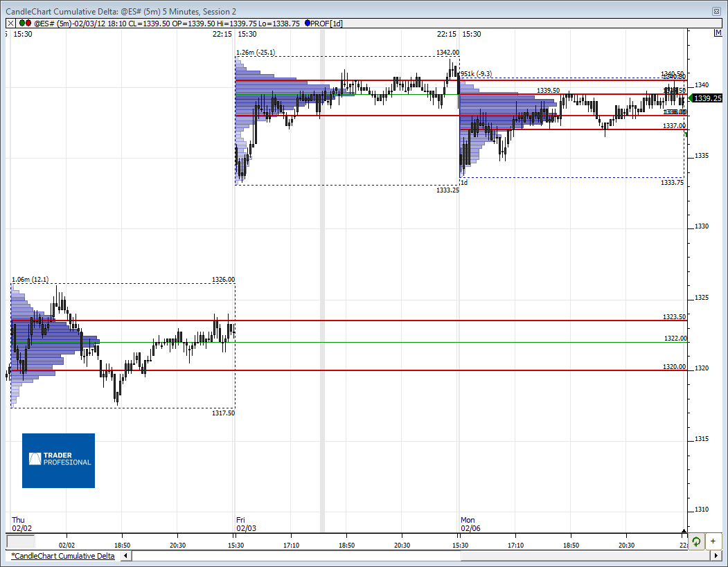Click the 1339.50 label above Monday profile
This screenshot has height=567, width=728.
pos(549,91)
